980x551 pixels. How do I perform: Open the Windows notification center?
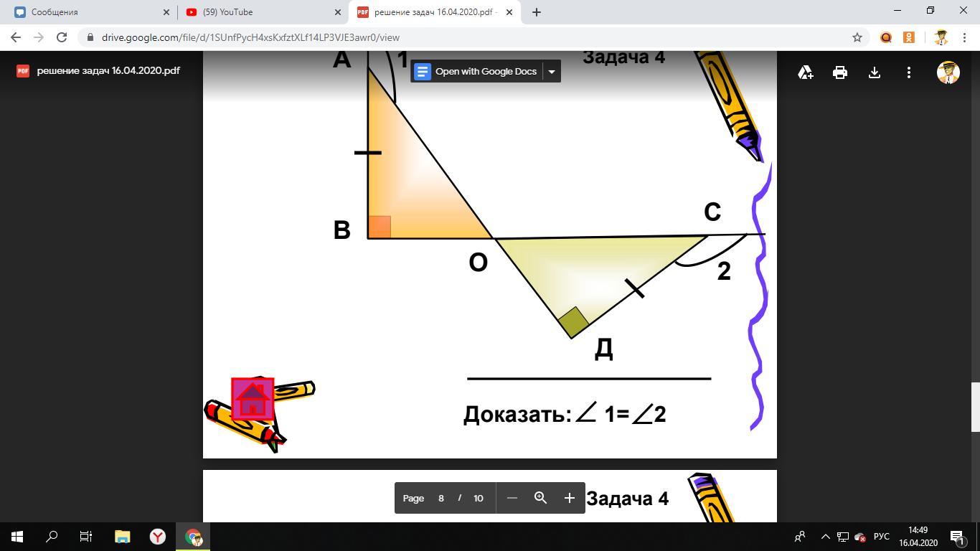click(957, 537)
